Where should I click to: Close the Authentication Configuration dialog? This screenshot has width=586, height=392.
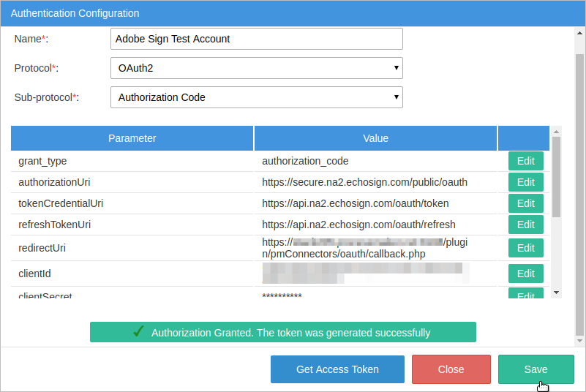click(451, 369)
